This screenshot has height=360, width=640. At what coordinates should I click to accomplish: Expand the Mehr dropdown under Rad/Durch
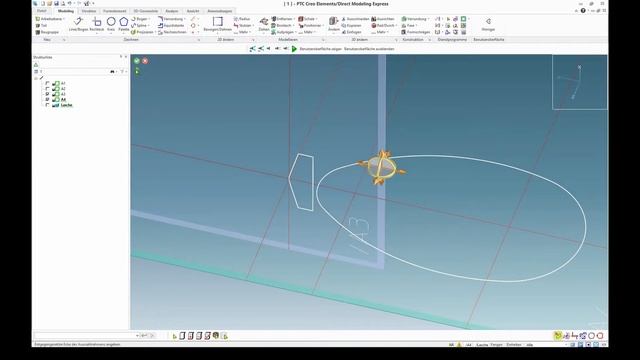[x=380, y=32]
